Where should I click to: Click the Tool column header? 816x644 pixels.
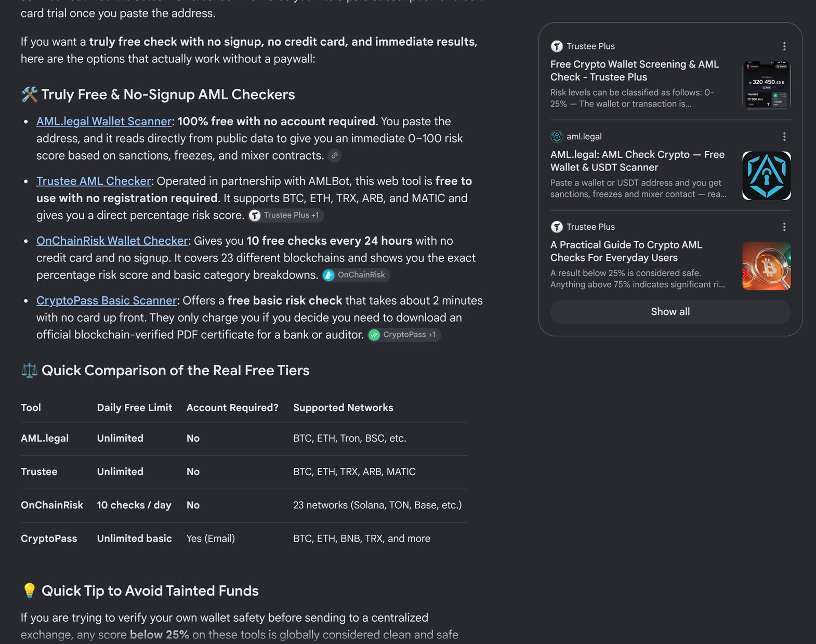[31, 408]
